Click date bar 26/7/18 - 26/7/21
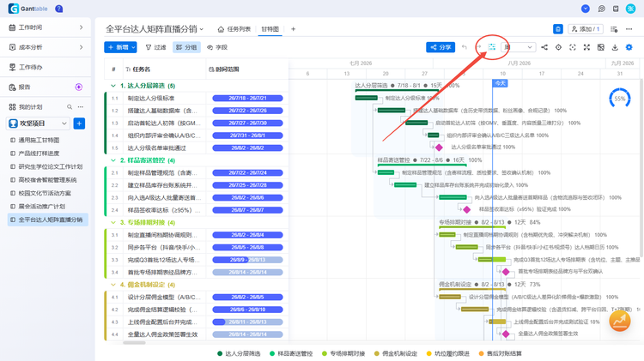Image resolution: width=644 pixels, height=361 pixels. [x=247, y=98]
